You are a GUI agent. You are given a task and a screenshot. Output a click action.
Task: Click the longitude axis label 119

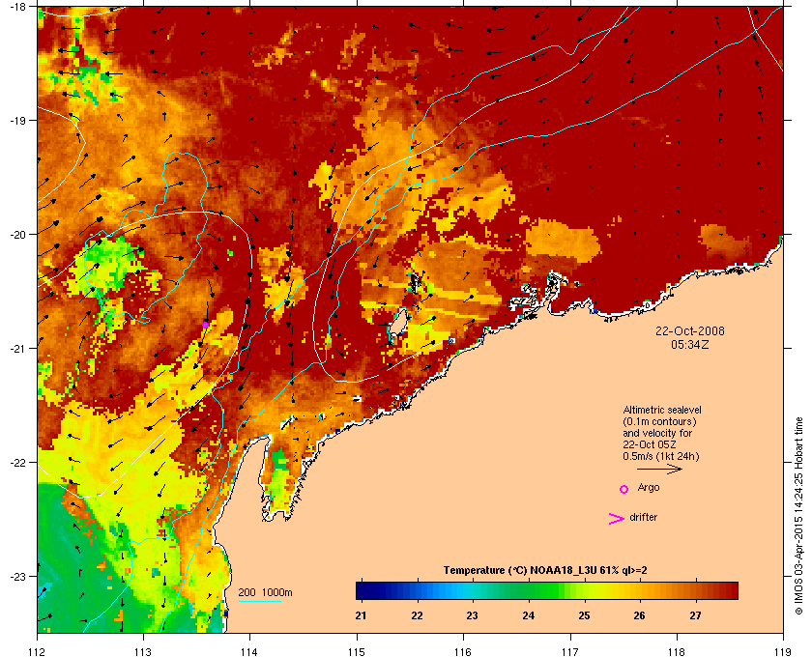(783, 652)
